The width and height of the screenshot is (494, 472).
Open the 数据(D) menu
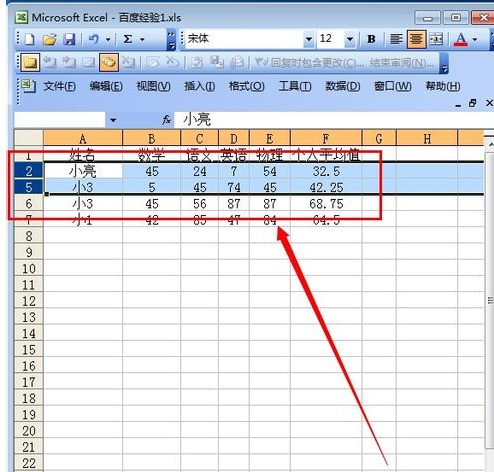point(343,87)
